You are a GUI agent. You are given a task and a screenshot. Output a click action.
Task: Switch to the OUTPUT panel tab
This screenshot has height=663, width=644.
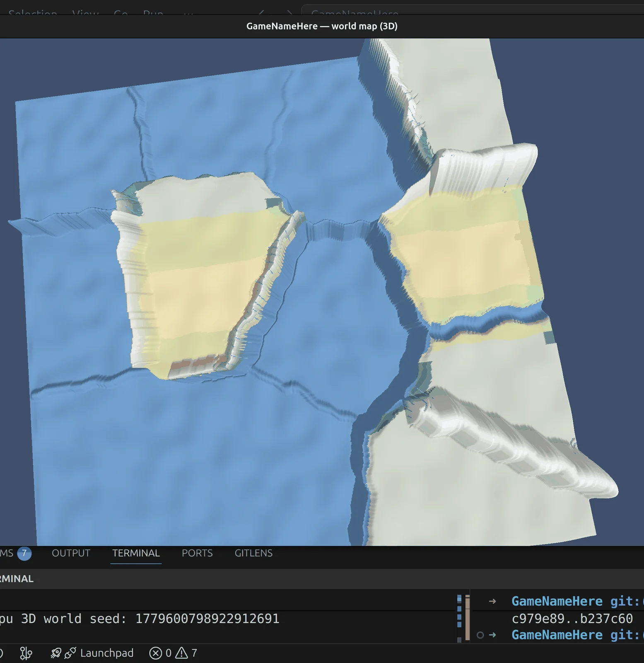click(71, 553)
